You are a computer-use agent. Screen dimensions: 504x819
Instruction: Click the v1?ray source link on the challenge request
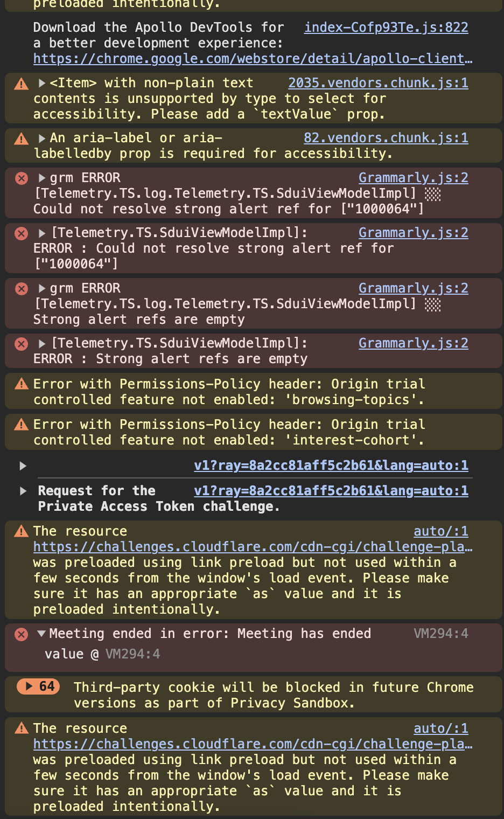pos(331,490)
